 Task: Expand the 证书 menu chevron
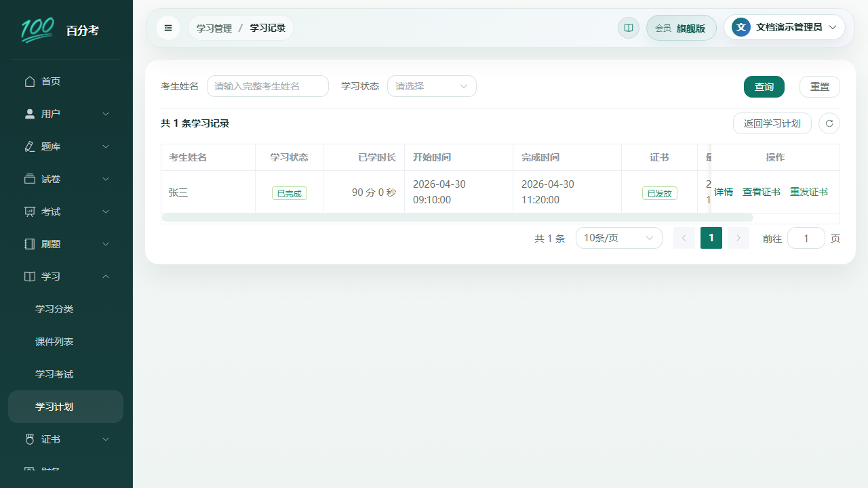coord(106,439)
